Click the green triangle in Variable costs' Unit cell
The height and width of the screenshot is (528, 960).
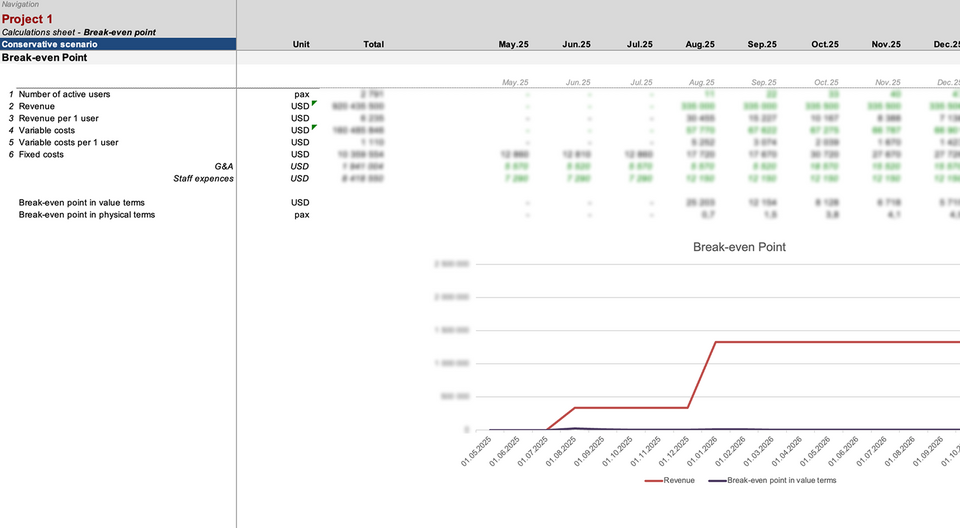tap(314, 127)
